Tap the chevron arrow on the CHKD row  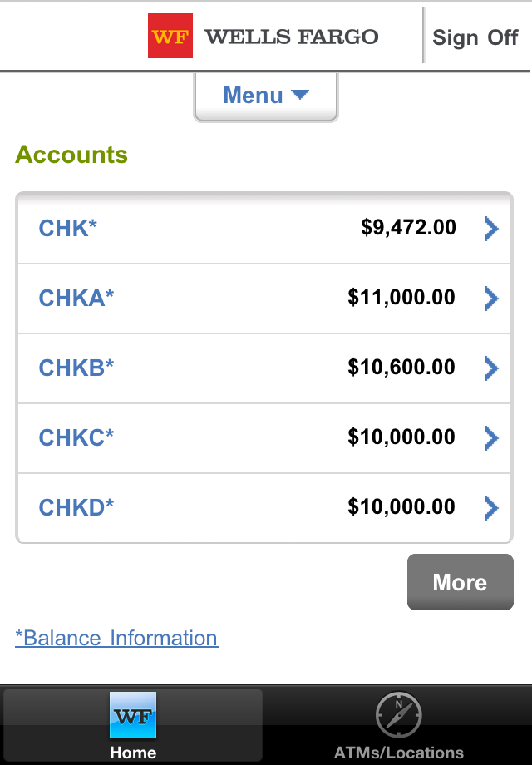tap(491, 507)
